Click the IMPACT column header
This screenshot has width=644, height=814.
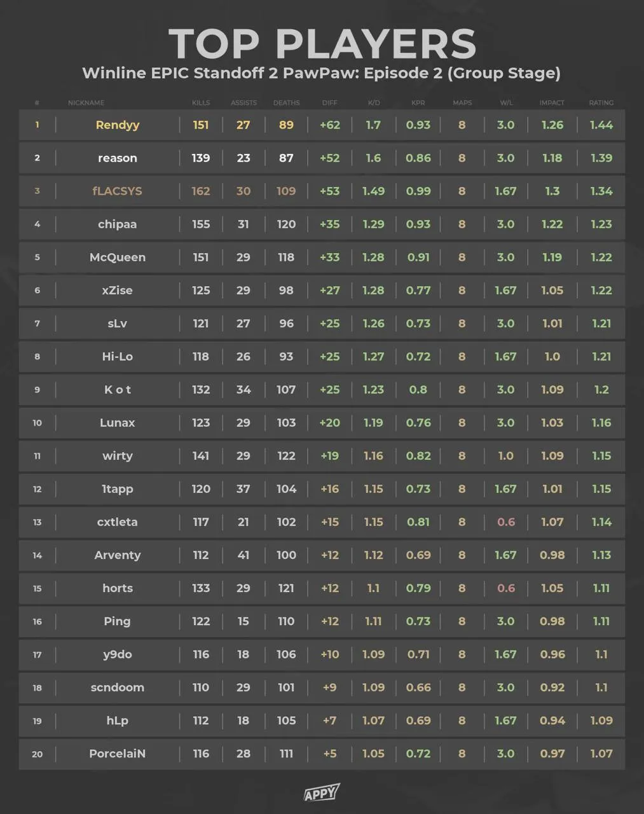(552, 102)
